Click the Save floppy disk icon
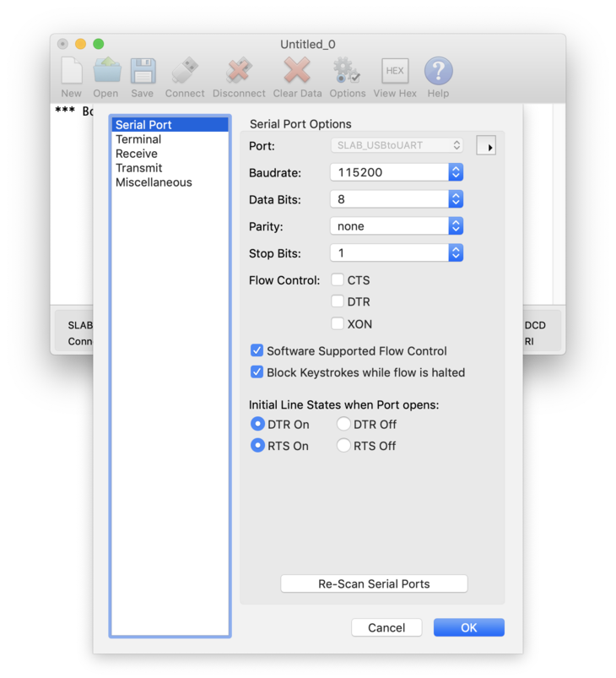This screenshot has width=616, height=678. point(143,72)
